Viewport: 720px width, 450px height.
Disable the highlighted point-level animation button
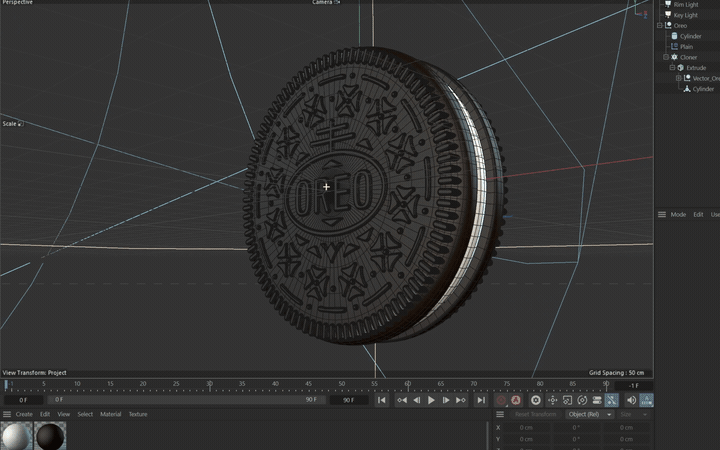pyautogui.click(x=611, y=400)
